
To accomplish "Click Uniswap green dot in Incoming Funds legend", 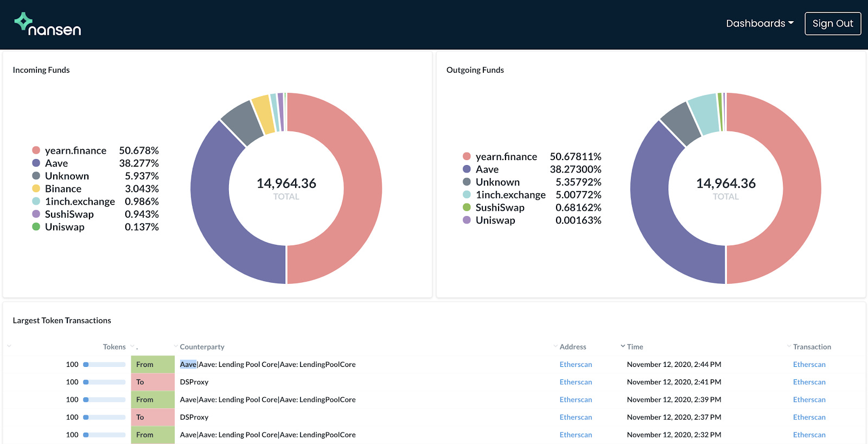I will (36, 227).
